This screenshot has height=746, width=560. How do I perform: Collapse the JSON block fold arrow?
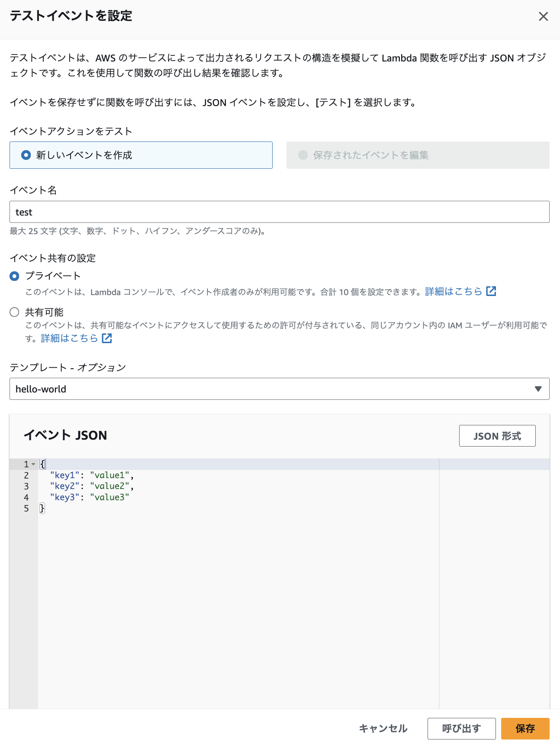[x=34, y=464]
